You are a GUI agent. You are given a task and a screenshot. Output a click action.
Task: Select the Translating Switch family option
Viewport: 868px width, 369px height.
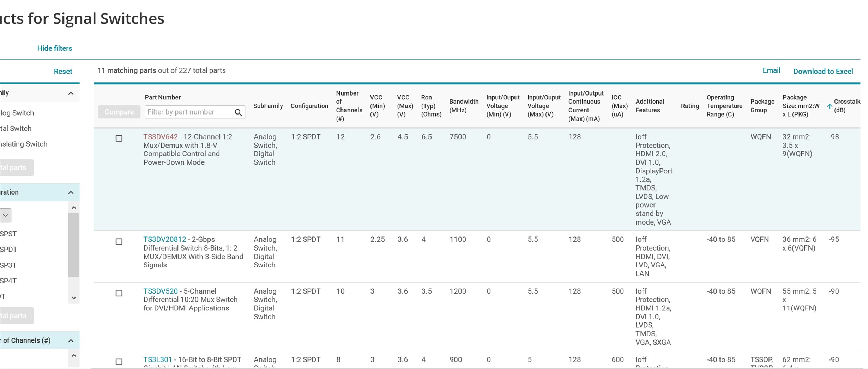24,144
